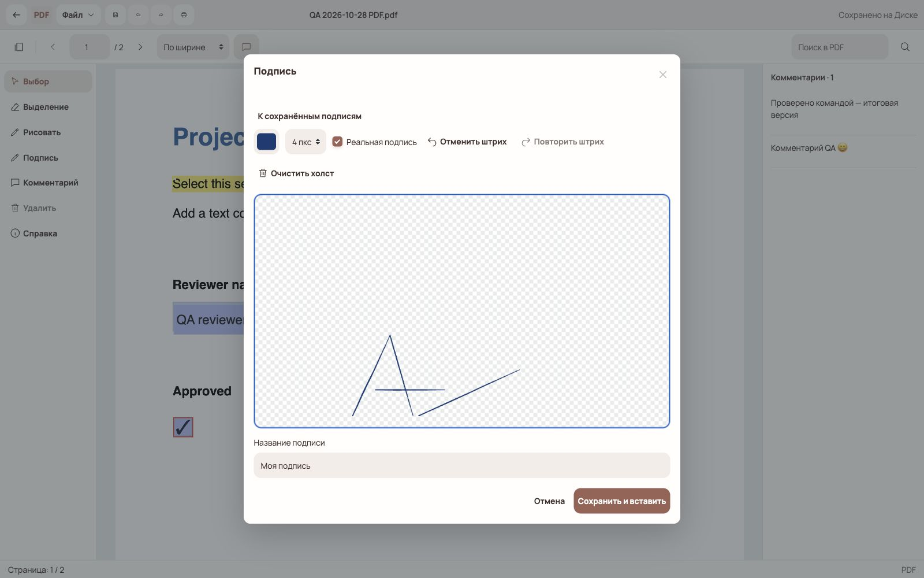924x578 pixels.
Task: Toggle the comments panel icon
Action: point(246,47)
